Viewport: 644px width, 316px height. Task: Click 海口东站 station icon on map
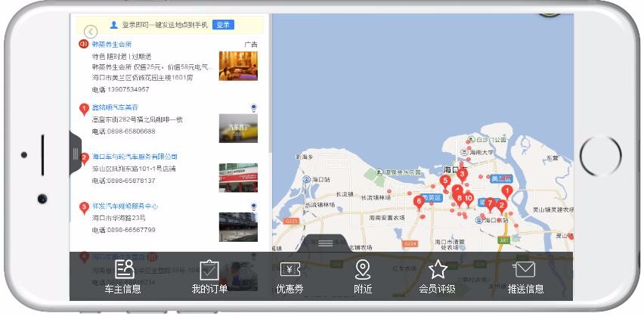[478, 220]
